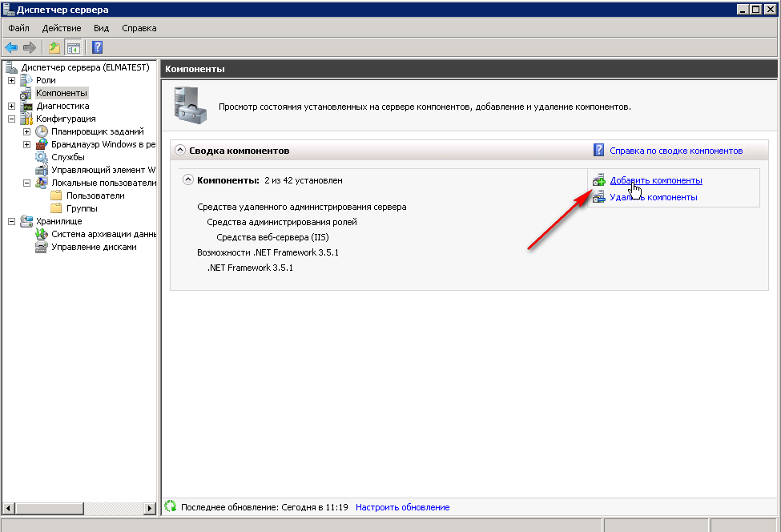Click the Up one level folder icon
This screenshot has width=781, height=532.
[54, 47]
